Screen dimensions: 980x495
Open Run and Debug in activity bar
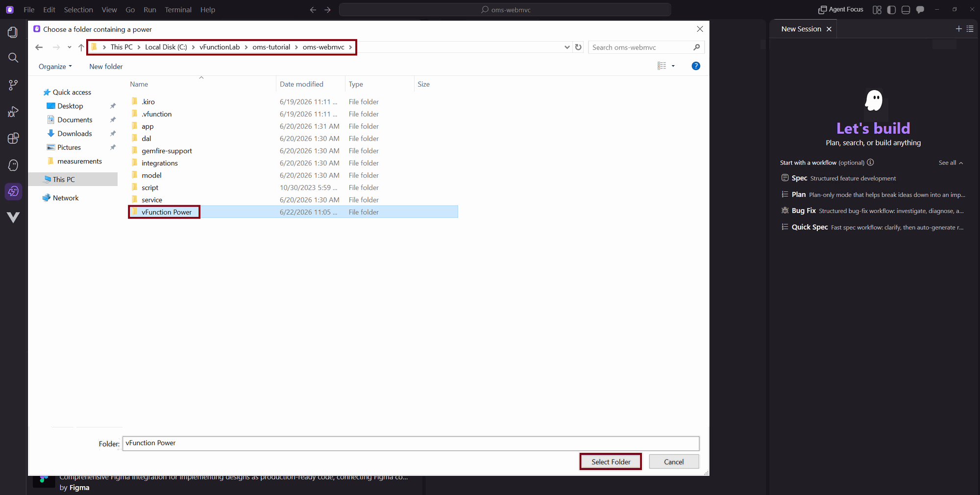pos(13,112)
